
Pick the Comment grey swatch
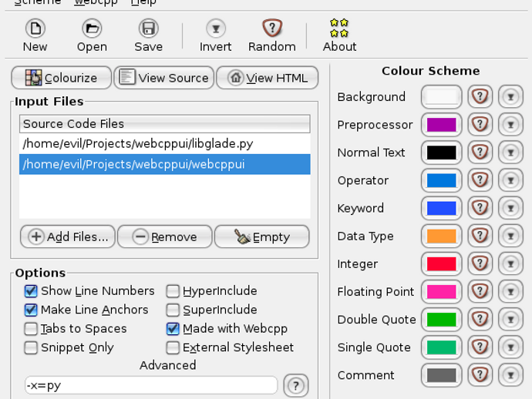point(441,374)
